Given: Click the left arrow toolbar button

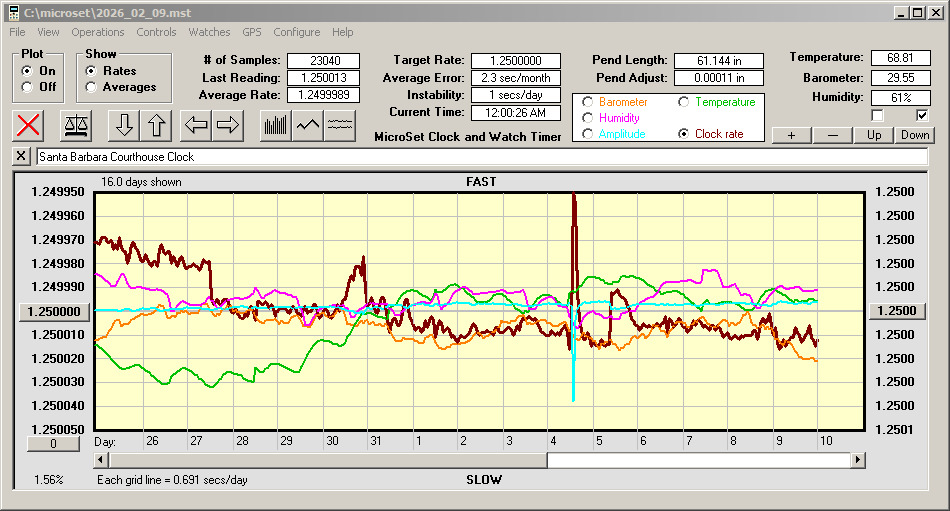Looking at the screenshot, I should click(197, 125).
